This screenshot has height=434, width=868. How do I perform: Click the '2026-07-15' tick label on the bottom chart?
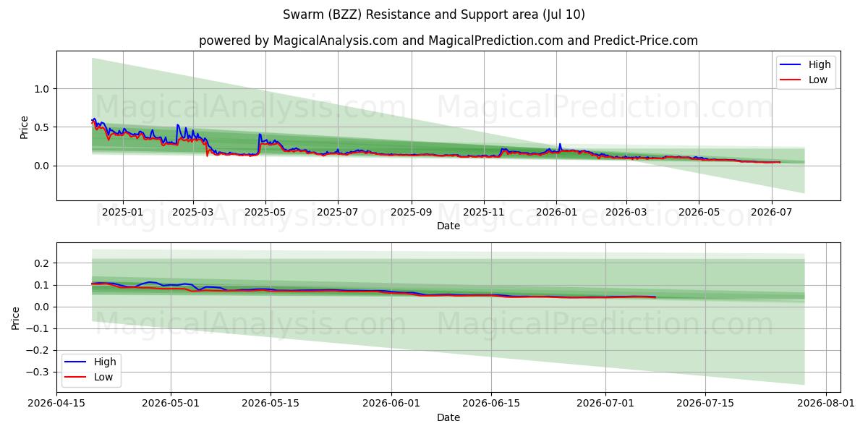(705, 403)
